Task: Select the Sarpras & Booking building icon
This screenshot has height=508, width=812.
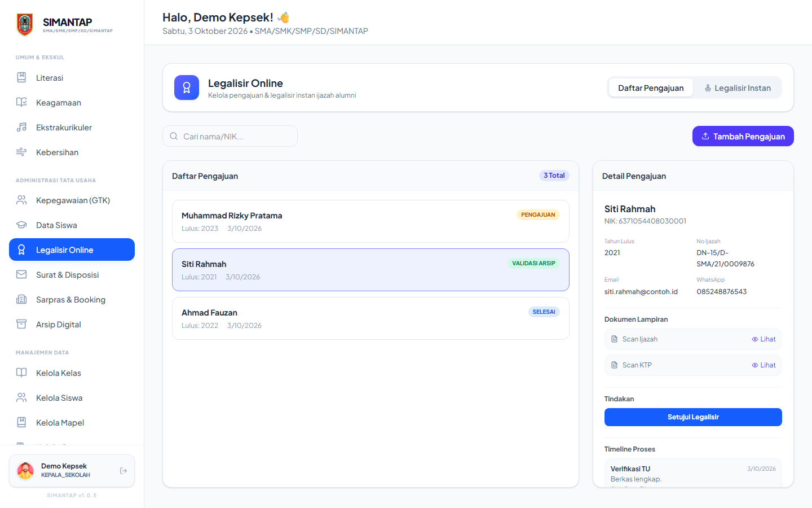Action: [21, 300]
